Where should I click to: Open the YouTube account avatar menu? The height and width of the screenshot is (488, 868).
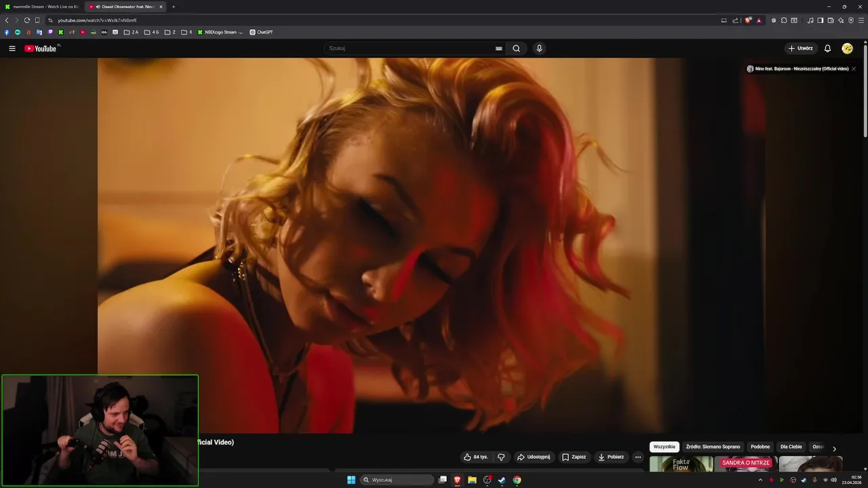(847, 48)
